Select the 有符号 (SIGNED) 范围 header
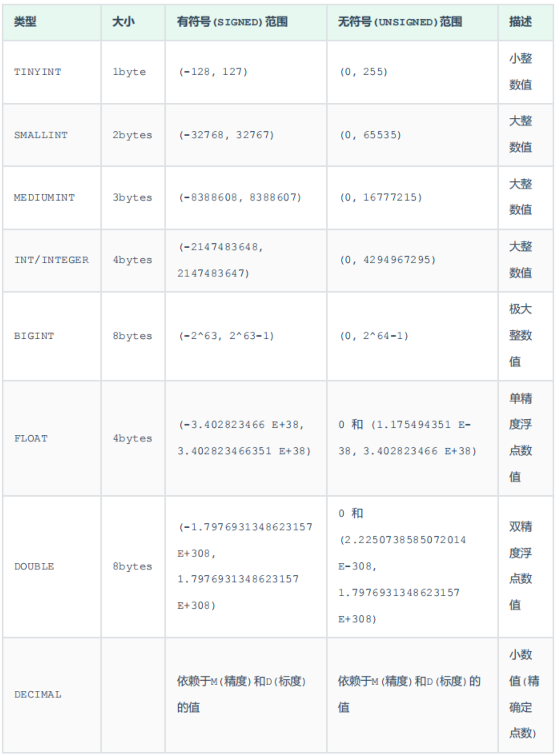 point(232,22)
